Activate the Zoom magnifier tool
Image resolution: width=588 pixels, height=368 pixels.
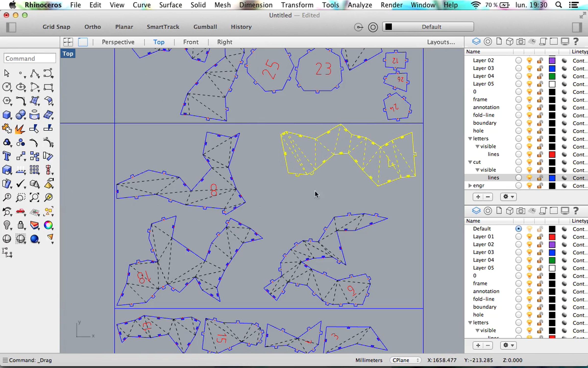[7, 197]
